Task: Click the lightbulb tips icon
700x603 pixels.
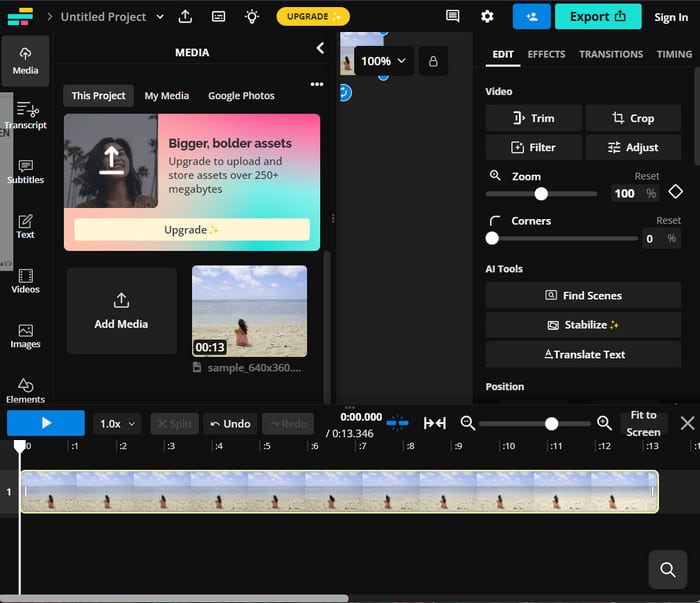Action: point(252,17)
